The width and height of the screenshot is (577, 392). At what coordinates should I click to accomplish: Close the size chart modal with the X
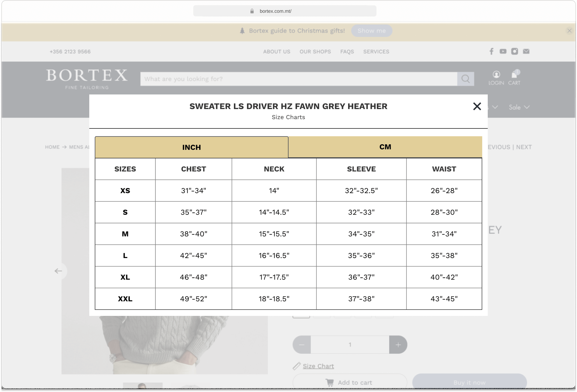point(477,106)
